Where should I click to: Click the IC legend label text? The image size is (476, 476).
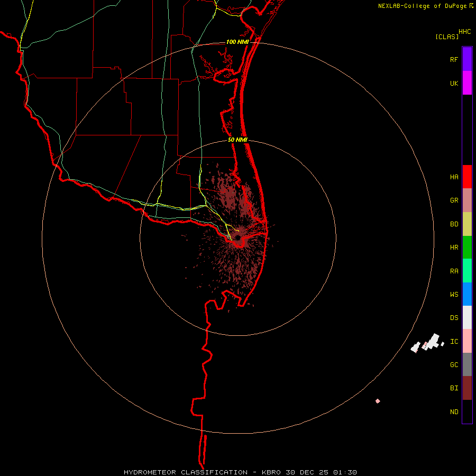(454, 342)
